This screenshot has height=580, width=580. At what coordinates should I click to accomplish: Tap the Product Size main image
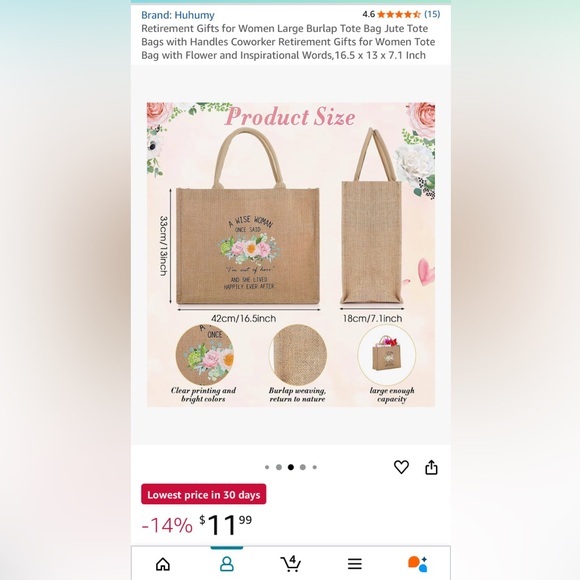coord(291,254)
